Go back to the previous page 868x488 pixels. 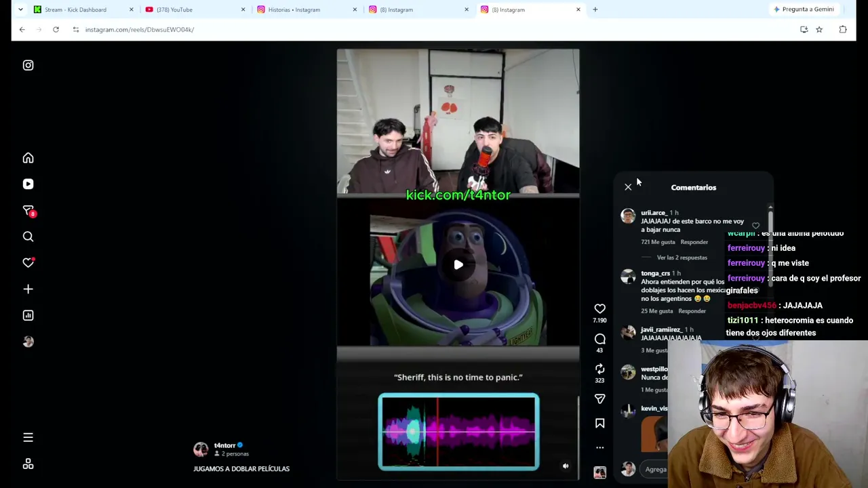click(22, 30)
